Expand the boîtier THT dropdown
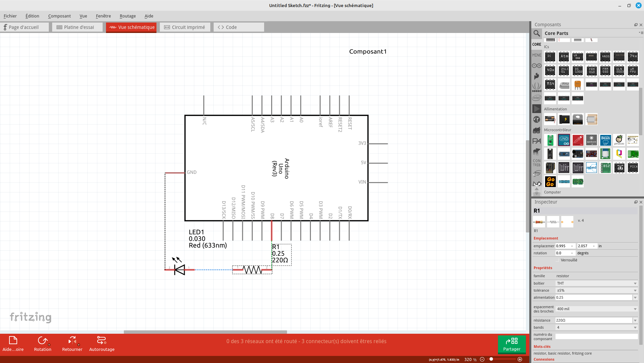The image size is (644, 363). 635,283
